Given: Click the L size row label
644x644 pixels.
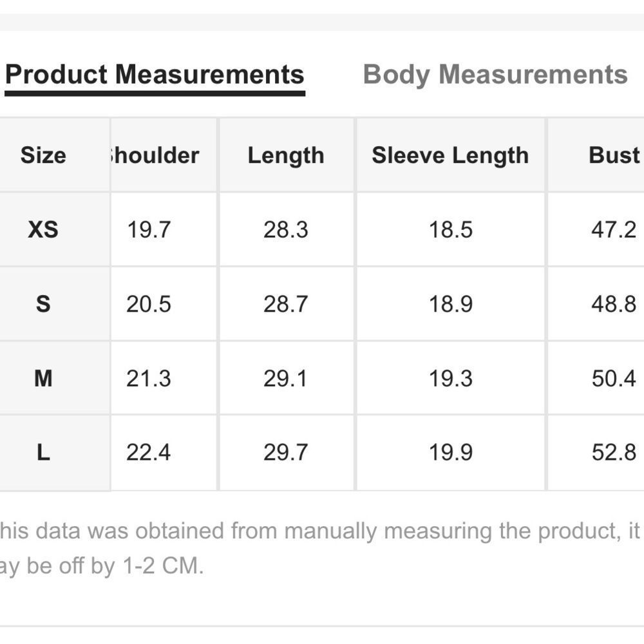Looking at the screenshot, I should pyautogui.click(x=43, y=452).
